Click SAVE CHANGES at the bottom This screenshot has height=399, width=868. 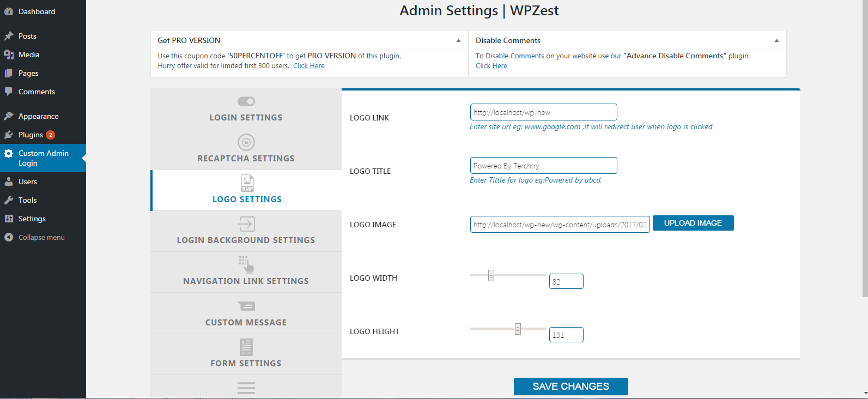click(570, 386)
